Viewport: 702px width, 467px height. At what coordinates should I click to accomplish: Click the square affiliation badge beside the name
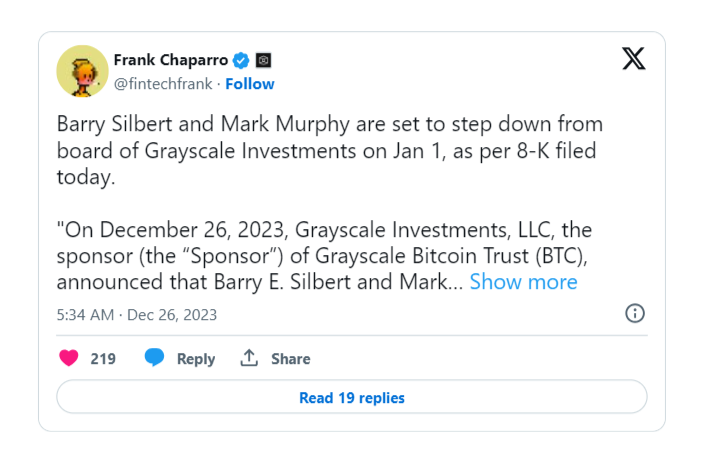click(263, 60)
